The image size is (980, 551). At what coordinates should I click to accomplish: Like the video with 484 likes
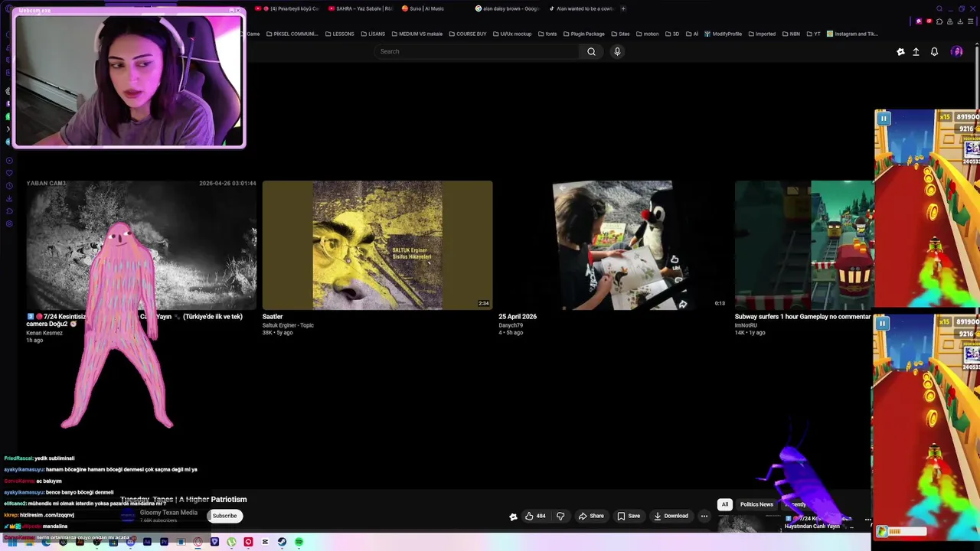535,516
